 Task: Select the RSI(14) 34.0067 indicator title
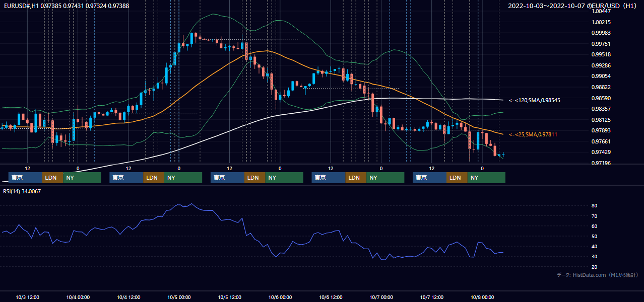(x=22, y=191)
